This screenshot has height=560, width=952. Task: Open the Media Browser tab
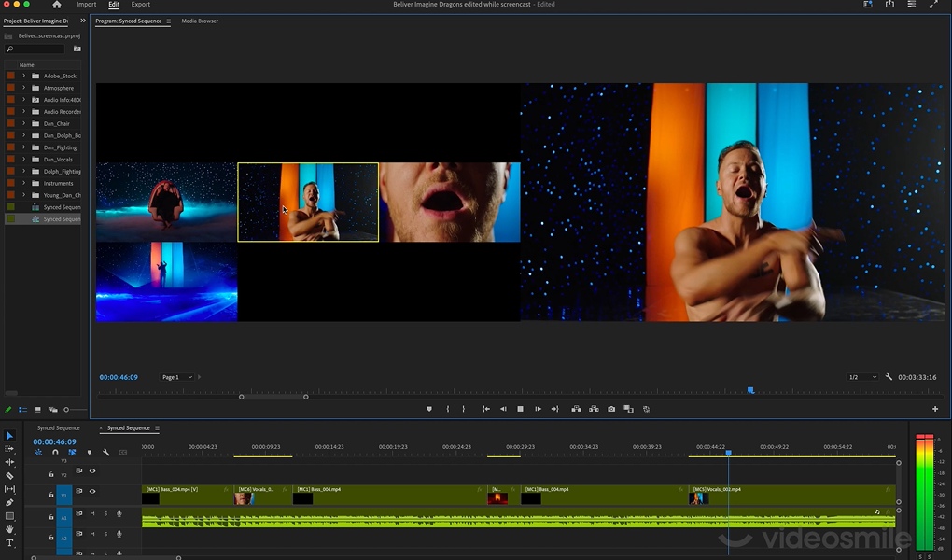click(x=200, y=21)
